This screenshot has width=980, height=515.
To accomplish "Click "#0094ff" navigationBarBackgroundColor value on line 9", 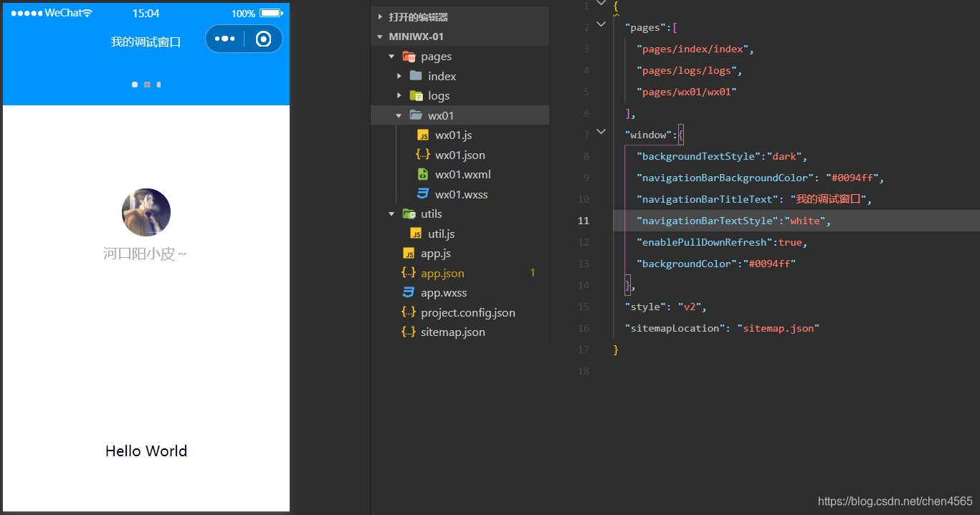I will coord(853,178).
